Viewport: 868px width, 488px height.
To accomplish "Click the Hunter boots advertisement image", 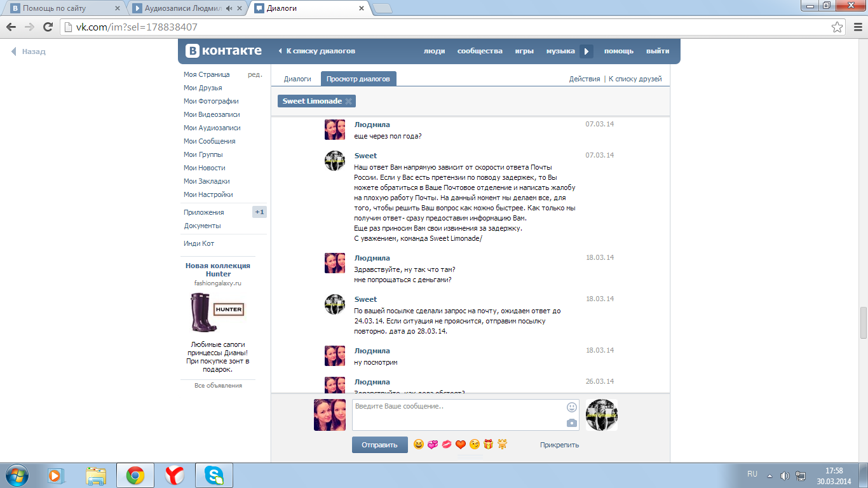I will [217, 312].
